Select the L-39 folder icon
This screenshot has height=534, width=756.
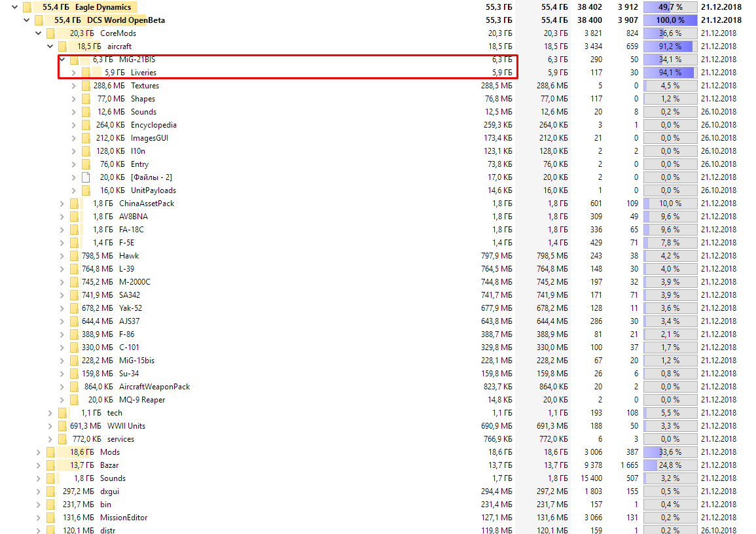coord(74,268)
